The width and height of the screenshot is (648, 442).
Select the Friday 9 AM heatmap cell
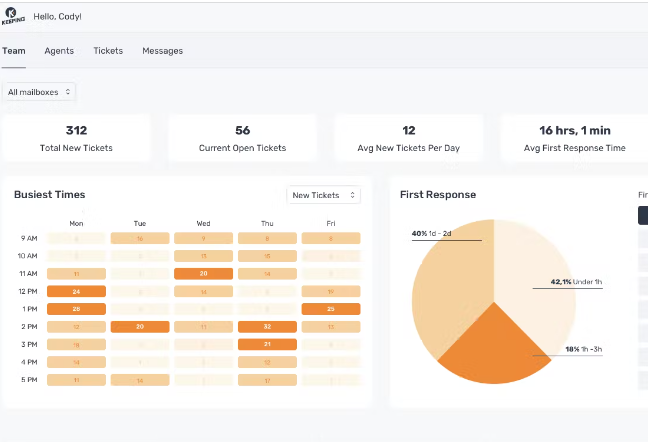tap(331, 238)
